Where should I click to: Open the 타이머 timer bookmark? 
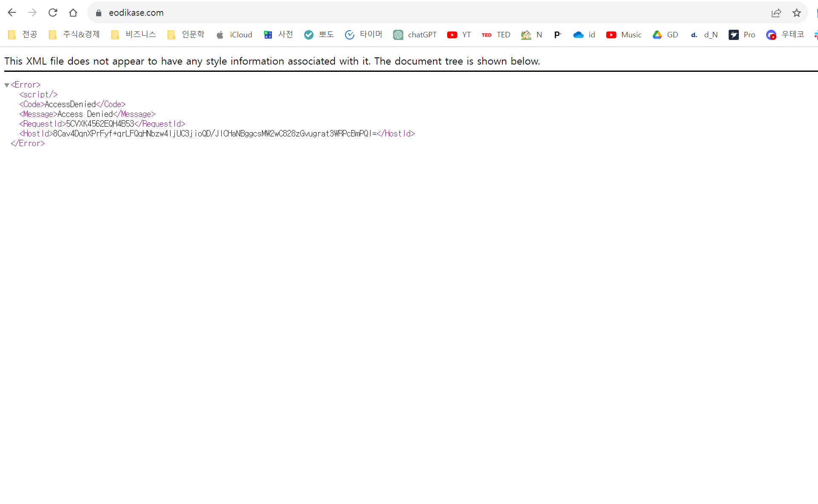click(x=364, y=34)
